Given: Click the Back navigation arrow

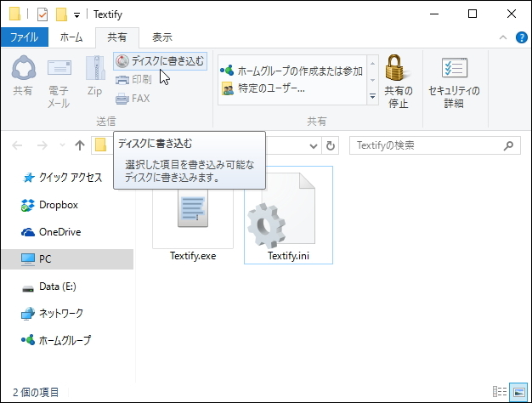Looking at the screenshot, I should click(x=17, y=145).
